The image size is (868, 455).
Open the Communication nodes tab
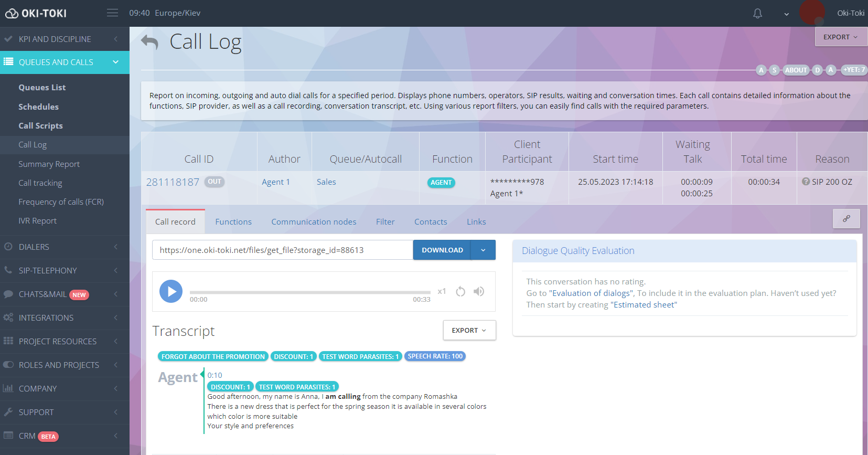pos(314,222)
